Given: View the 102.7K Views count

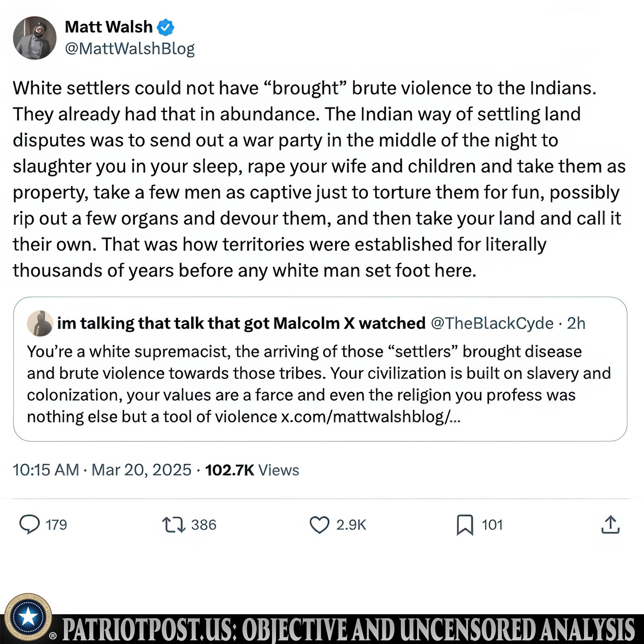Looking at the screenshot, I should (252, 470).
